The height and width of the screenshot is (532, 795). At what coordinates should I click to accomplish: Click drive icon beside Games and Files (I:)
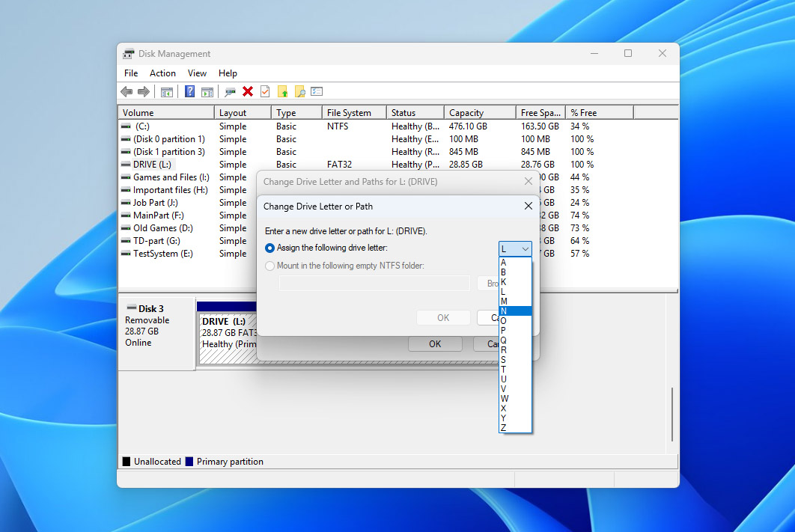coord(126,177)
